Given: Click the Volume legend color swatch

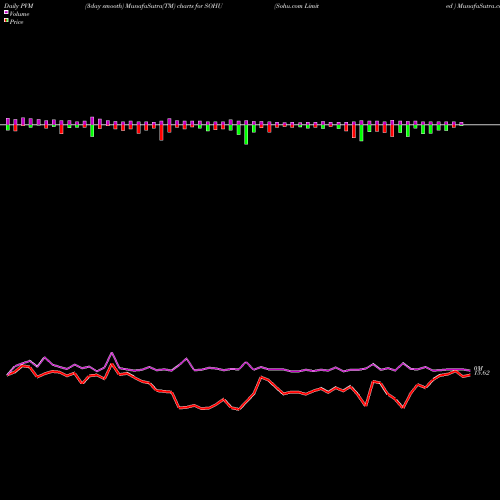Looking at the screenshot, I should pyautogui.click(x=6, y=12).
